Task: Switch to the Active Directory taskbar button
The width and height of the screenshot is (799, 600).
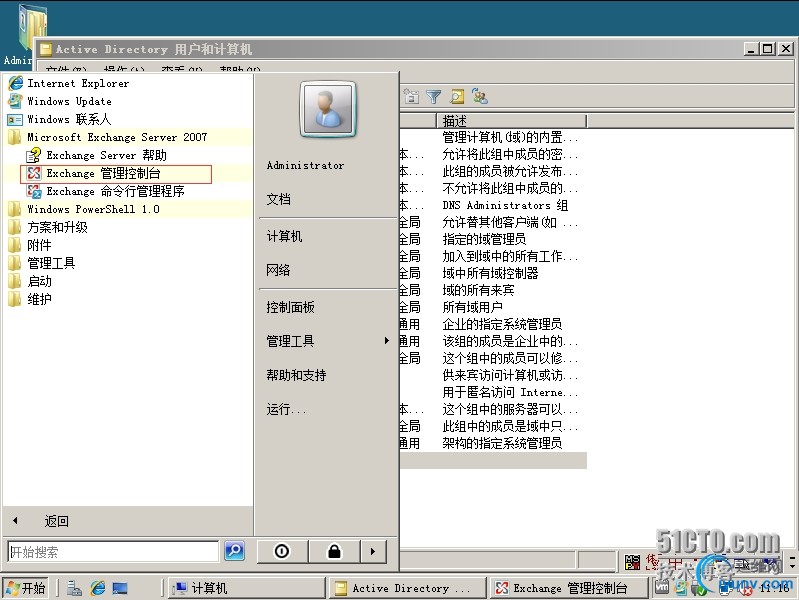Action: click(406, 588)
